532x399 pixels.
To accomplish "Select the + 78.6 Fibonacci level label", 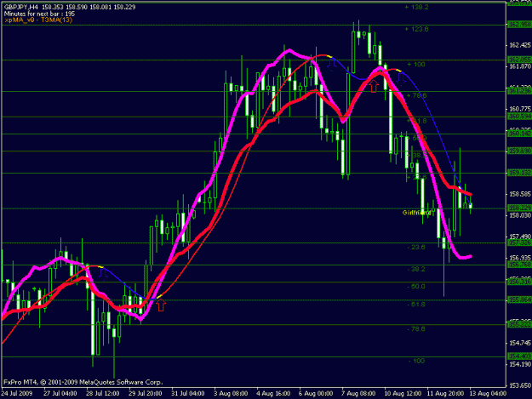I will pyautogui.click(x=416, y=95).
